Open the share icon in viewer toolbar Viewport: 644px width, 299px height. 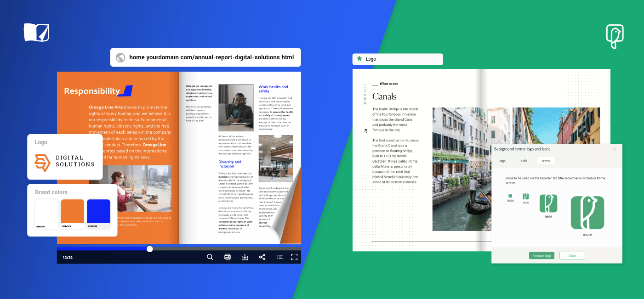click(262, 257)
